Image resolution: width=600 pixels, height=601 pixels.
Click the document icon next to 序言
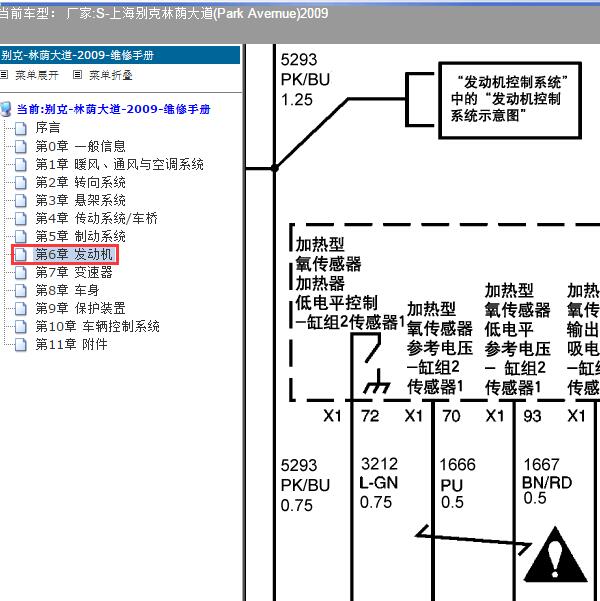click(21, 128)
